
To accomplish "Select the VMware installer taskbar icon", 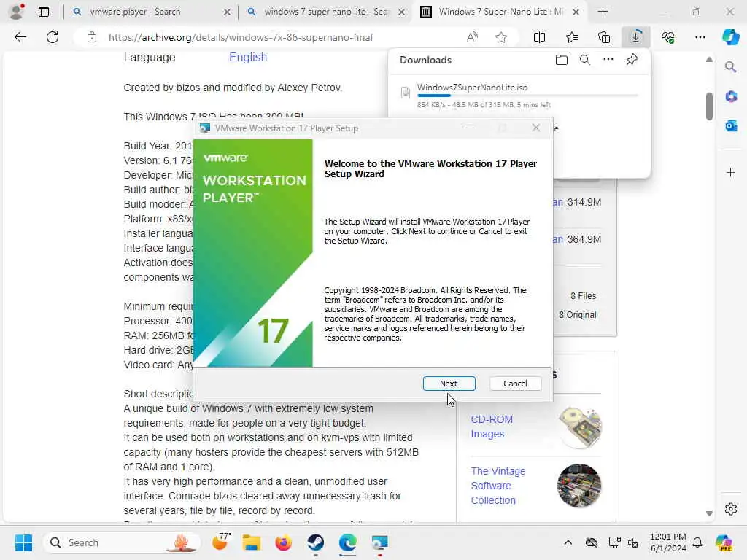I will pyautogui.click(x=379, y=542).
